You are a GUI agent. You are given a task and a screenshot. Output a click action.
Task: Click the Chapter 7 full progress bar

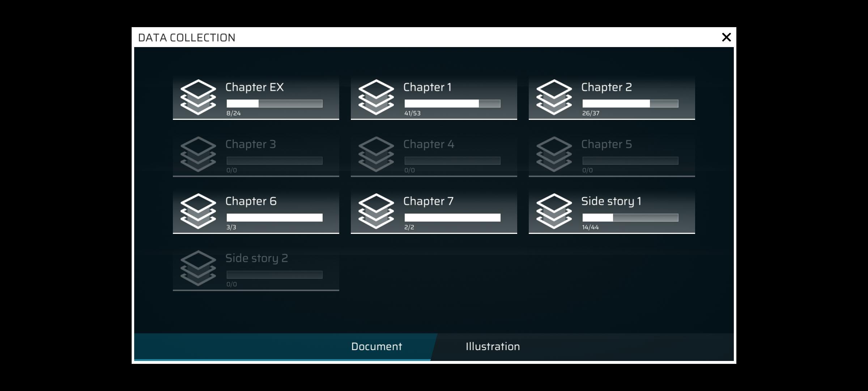452,218
